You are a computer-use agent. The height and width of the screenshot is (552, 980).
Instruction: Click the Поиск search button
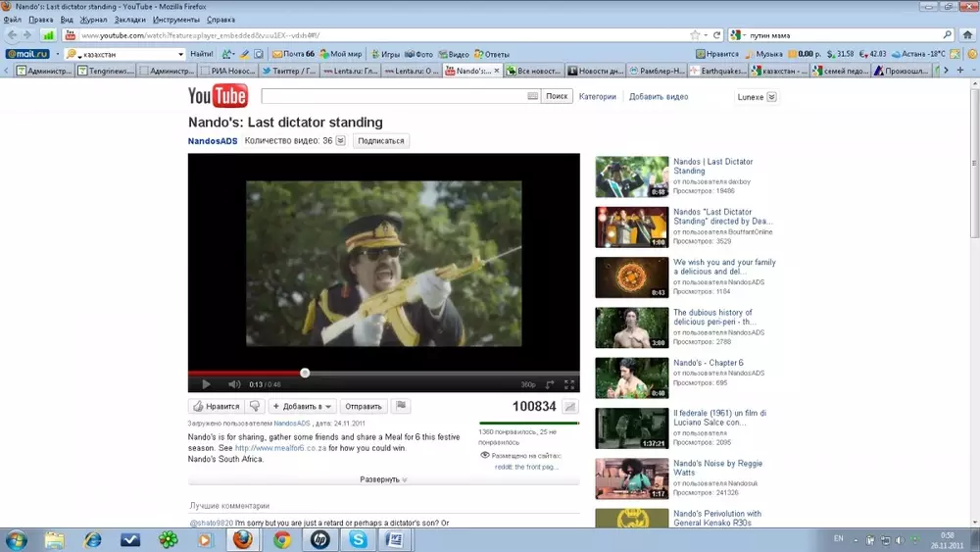pyautogui.click(x=557, y=97)
